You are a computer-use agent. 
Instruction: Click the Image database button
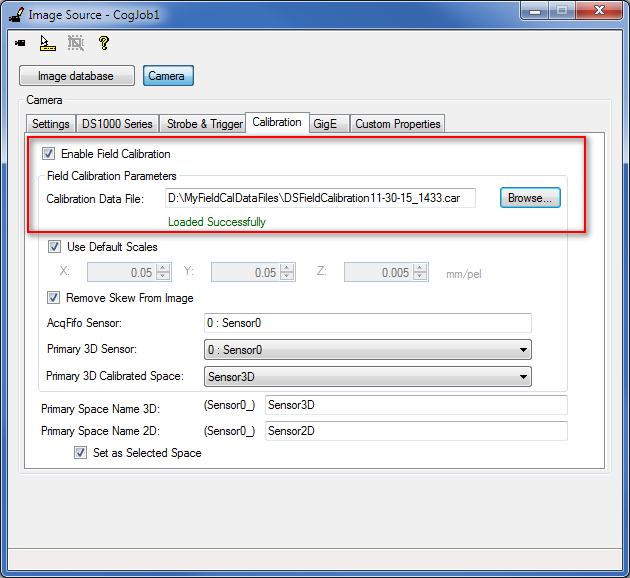77,76
